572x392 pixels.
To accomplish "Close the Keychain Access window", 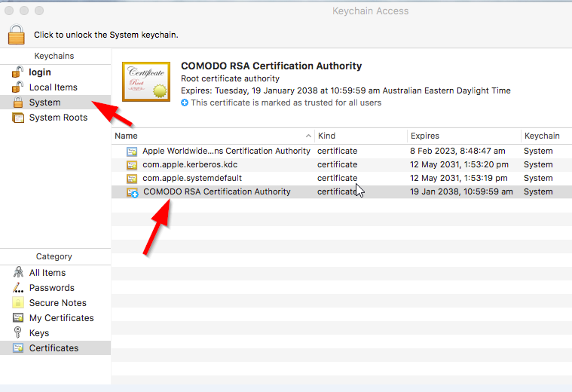I will [9, 11].
